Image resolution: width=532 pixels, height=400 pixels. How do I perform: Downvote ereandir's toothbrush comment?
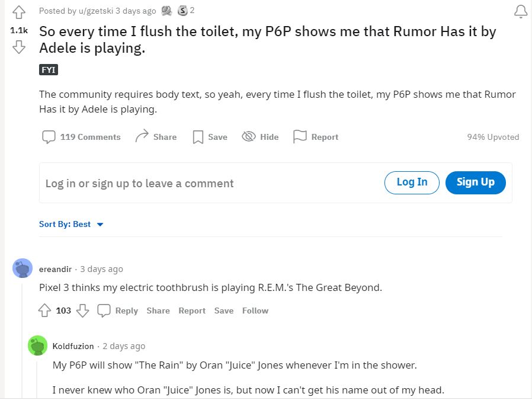click(83, 311)
